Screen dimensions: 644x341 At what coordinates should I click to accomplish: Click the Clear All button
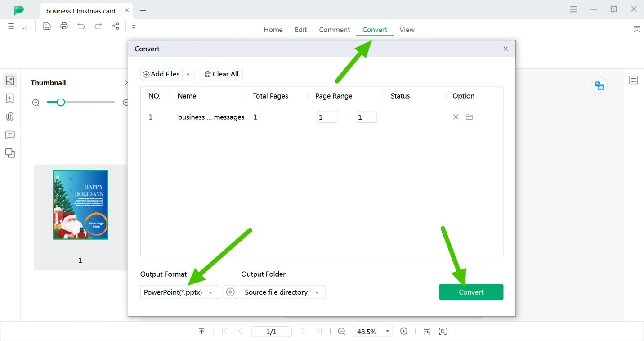click(221, 74)
